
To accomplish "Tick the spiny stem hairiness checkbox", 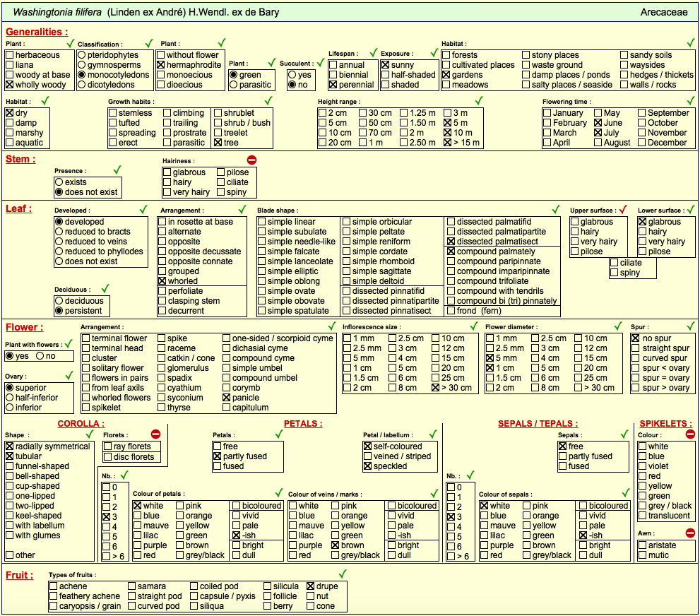I will coord(220,192).
